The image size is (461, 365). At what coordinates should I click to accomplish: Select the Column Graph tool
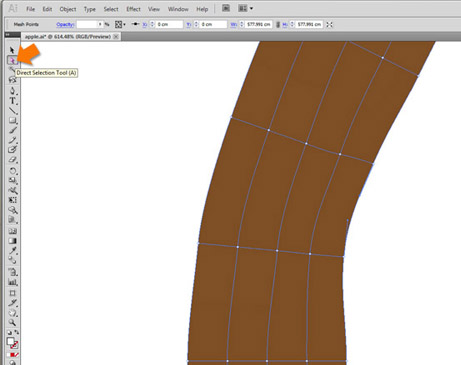pos(12,282)
